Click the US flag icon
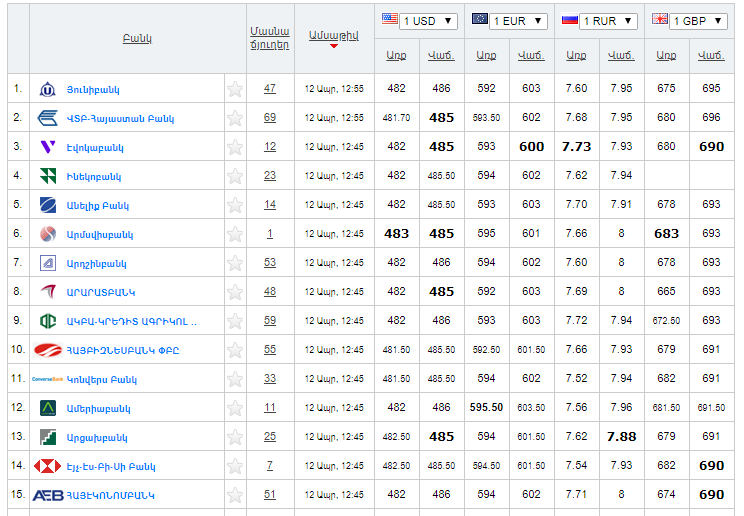744x516 pixels. (390, 19)
